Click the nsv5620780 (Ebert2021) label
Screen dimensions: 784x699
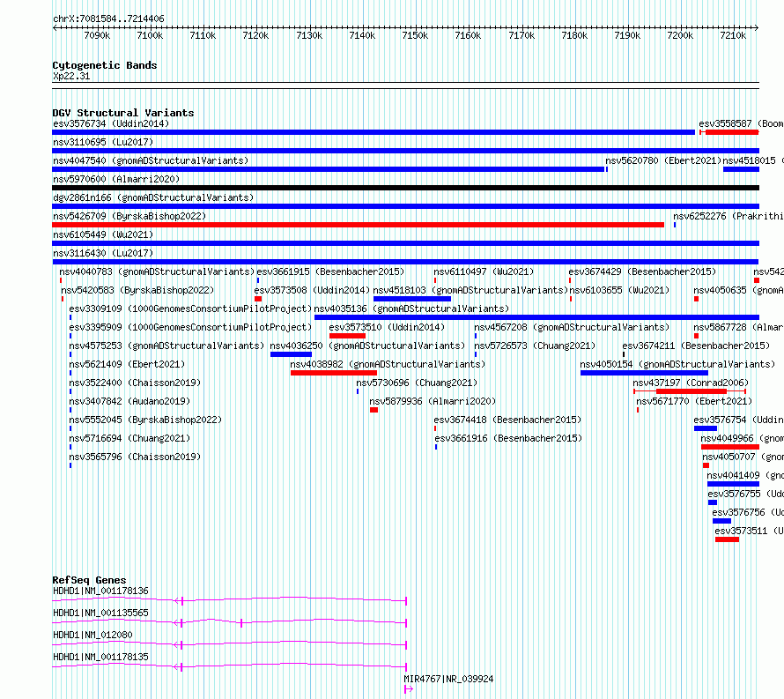click(663, 160)
